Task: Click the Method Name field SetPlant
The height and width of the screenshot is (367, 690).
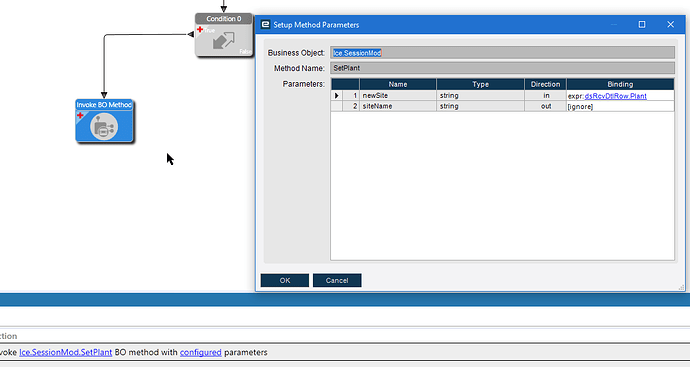Action: pos(502,68)
